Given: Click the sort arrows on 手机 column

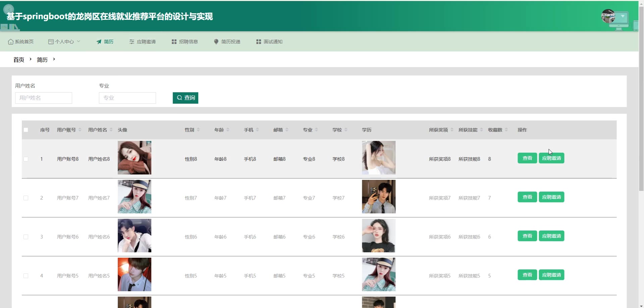Looking at the screenshot, I should click(257, 130).
